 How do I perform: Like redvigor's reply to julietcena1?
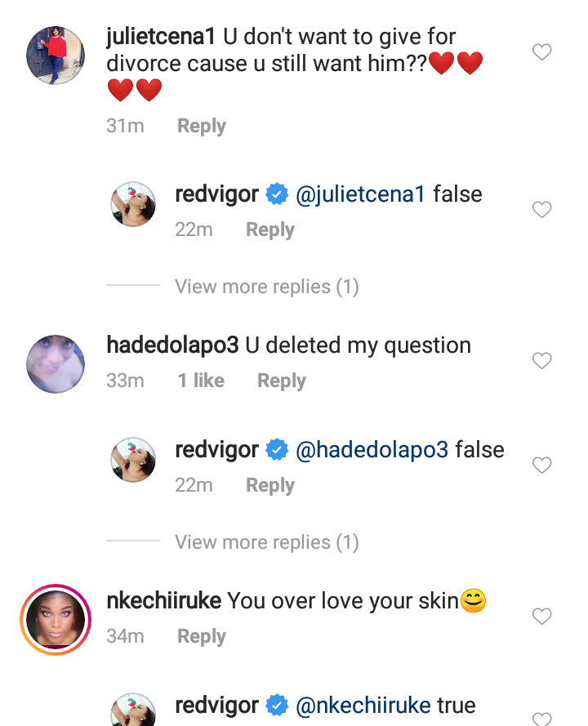pos(541,211)
